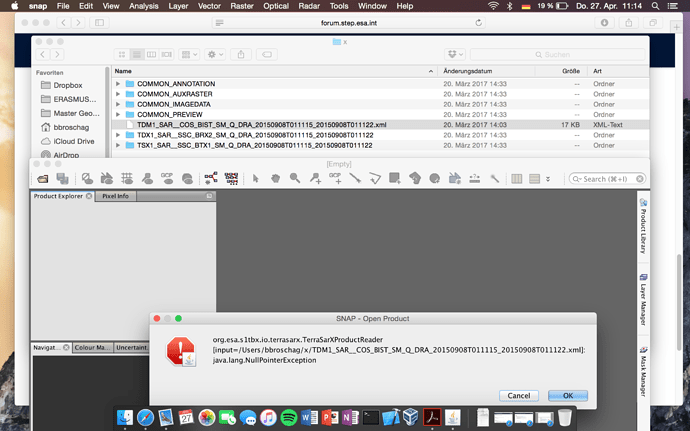The image size is (690, 431).
Task: Open Dropbox in the Finder sidebar
Action: pos(68,85)
